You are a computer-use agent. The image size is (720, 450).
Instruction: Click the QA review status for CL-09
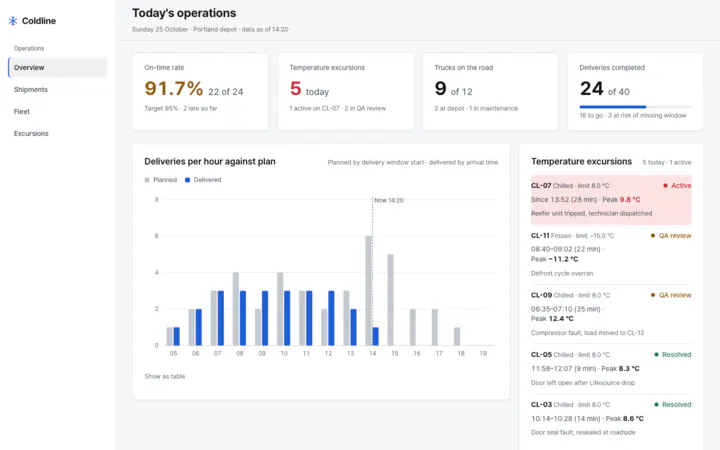(x=671, y=295)
